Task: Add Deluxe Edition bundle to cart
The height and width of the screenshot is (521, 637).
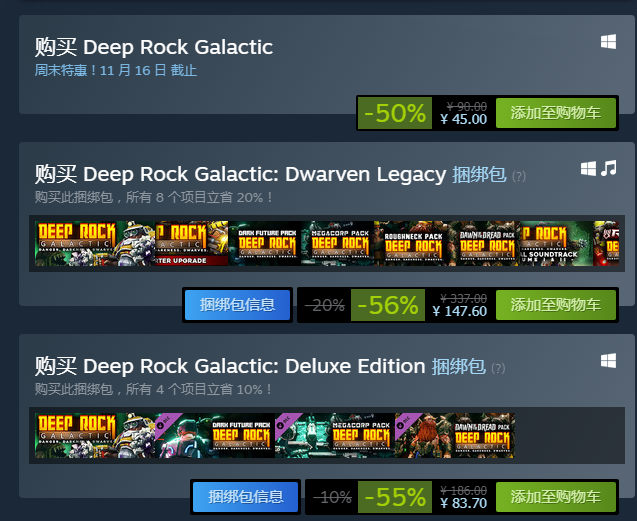Action: (x=555, y=497)
